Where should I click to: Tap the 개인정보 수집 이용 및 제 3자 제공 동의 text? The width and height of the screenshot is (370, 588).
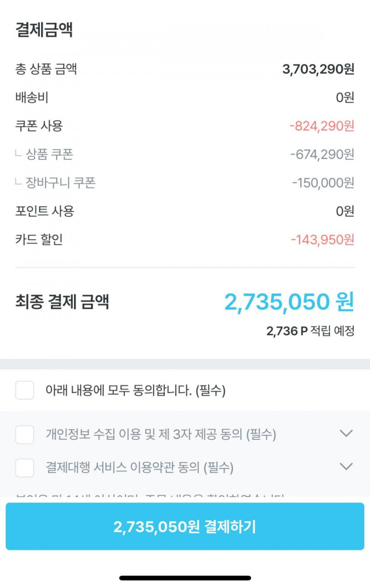161,434
